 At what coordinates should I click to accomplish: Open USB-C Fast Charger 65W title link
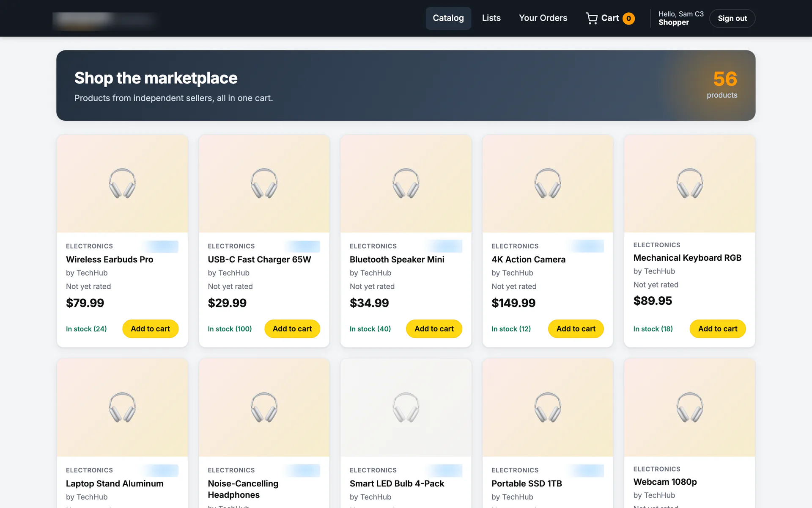259,260
